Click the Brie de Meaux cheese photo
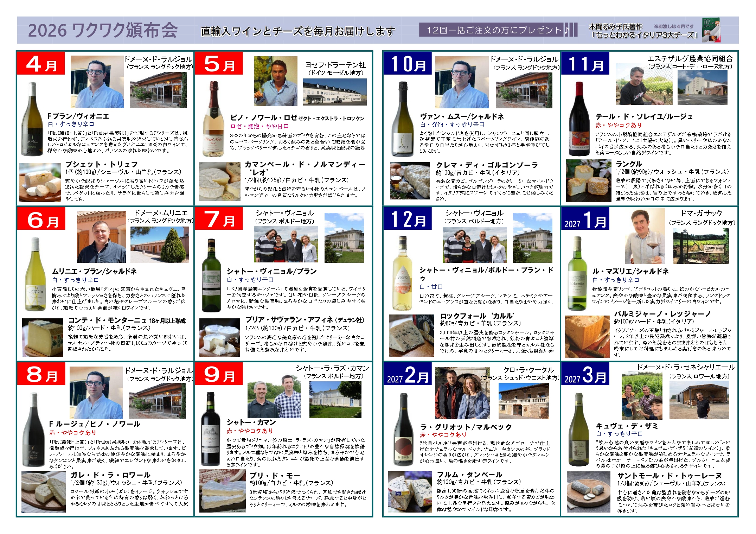Screen dimensions: 756x534 tap(222, 491)
